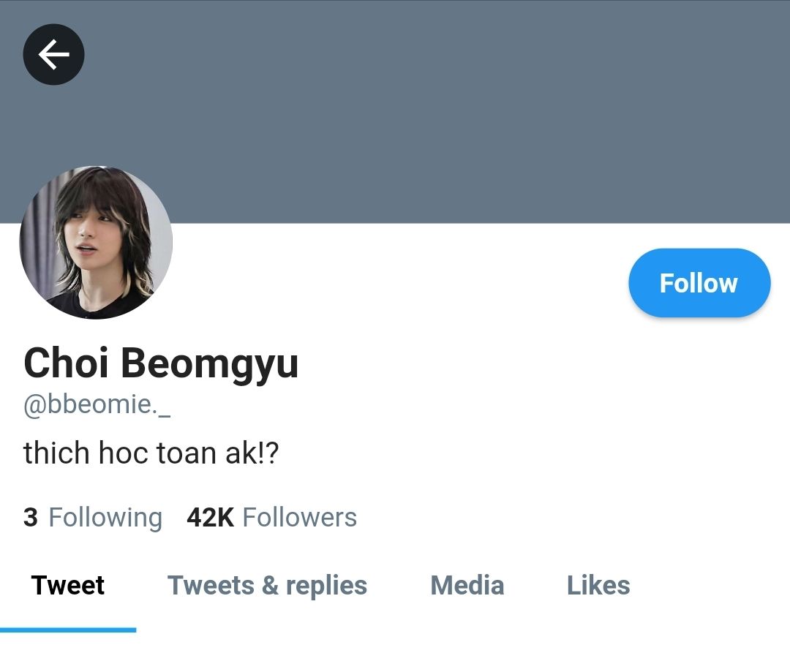The height and width of the screenshot is (672, 790).
Task: Open the Following list label
Action: coord(105,517)
